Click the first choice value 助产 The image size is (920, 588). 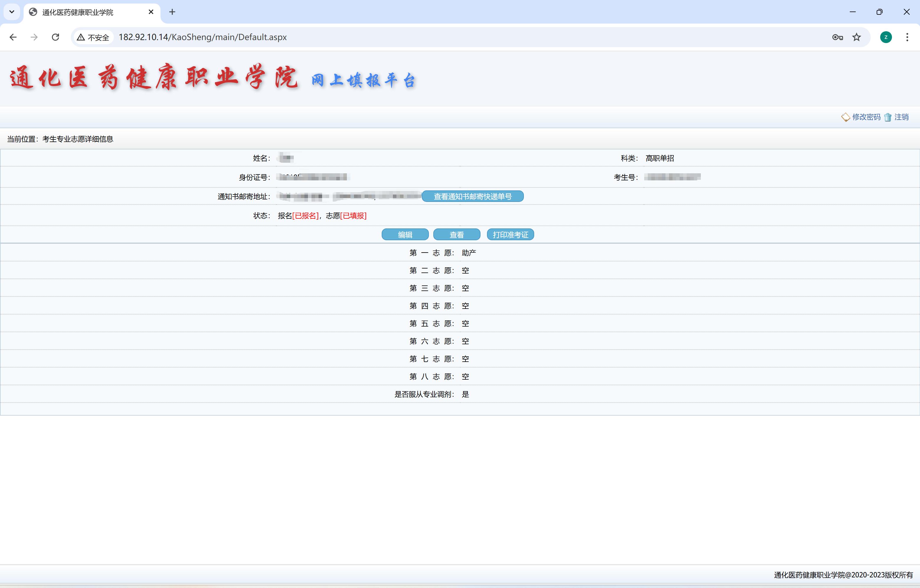click(469, 253)
